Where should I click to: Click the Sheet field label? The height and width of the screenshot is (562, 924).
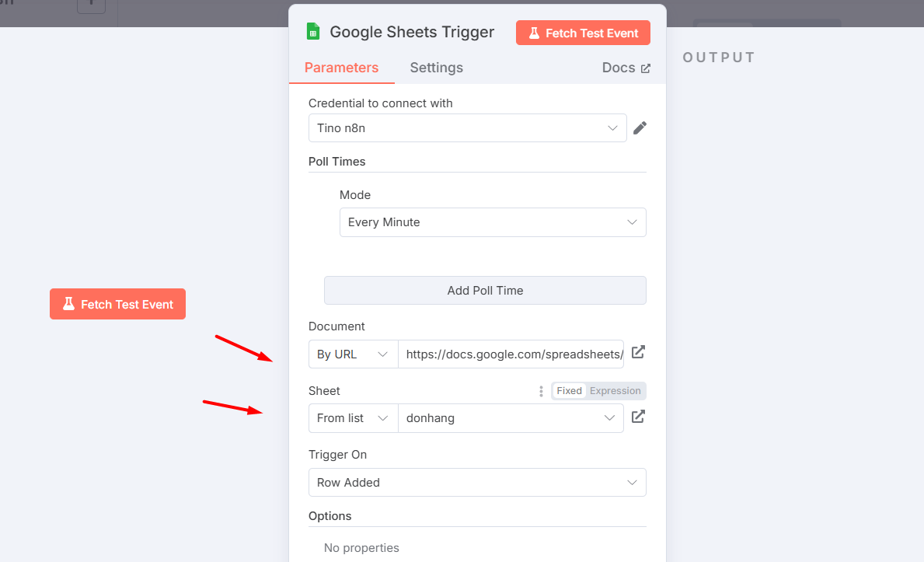tap(324, 391)
